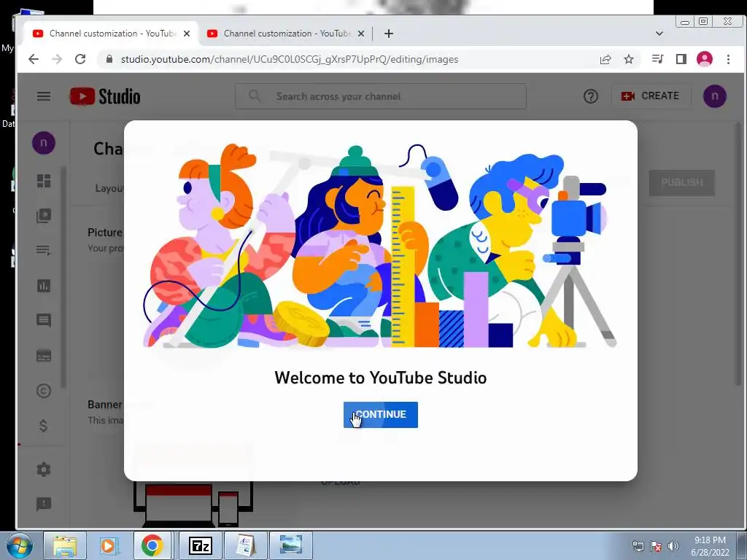Share this page icon in address bar
Viewport: 747px width, 560px height.
click(x=605, y=59)
